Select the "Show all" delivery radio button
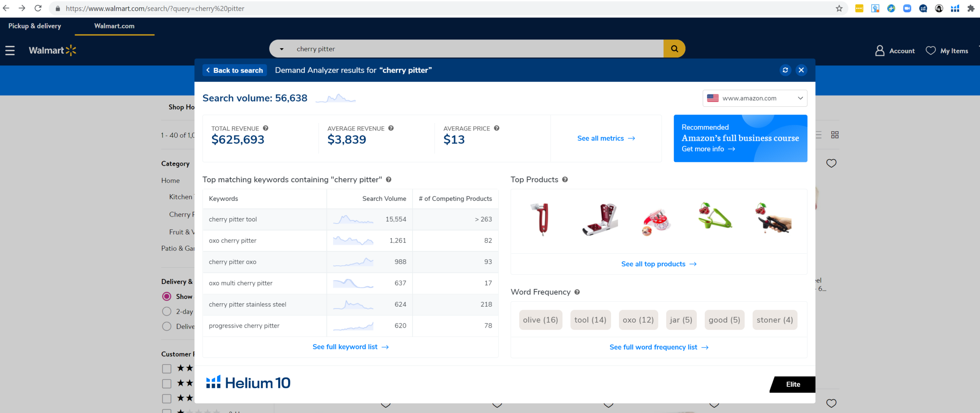980x413 pixels. (x=167, y=296)
